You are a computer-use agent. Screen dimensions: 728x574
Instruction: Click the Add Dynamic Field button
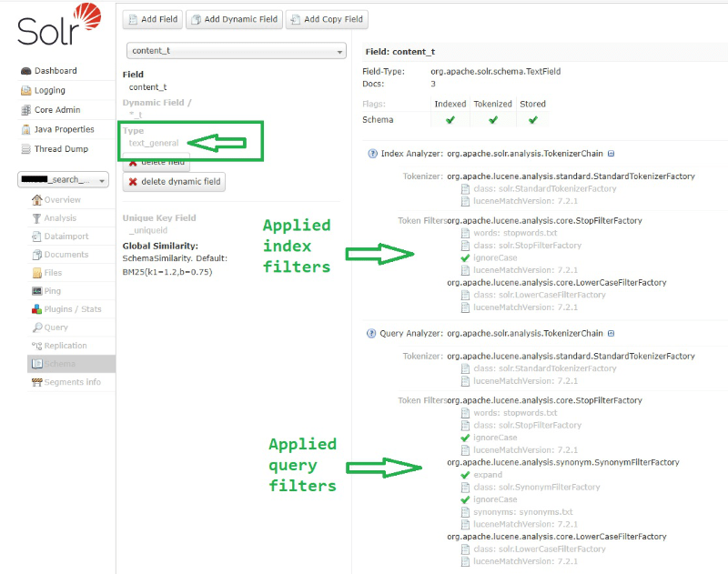point(235,19)
